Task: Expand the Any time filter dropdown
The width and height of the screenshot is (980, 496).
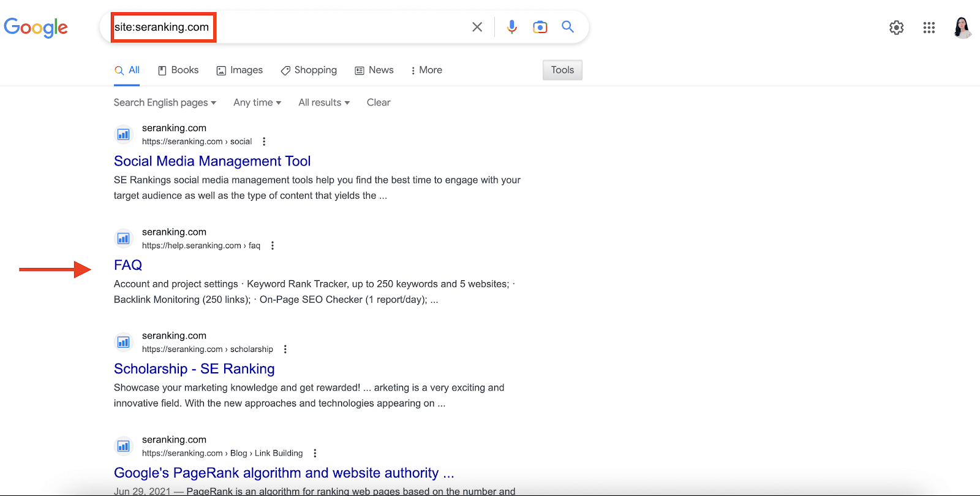Action: [x=257, y=102]
